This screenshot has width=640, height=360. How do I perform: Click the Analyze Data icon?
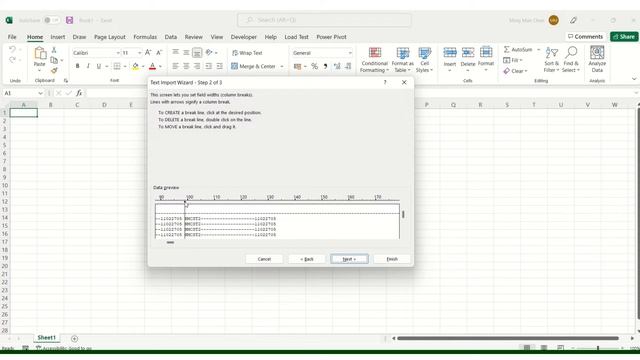(597, 53)
